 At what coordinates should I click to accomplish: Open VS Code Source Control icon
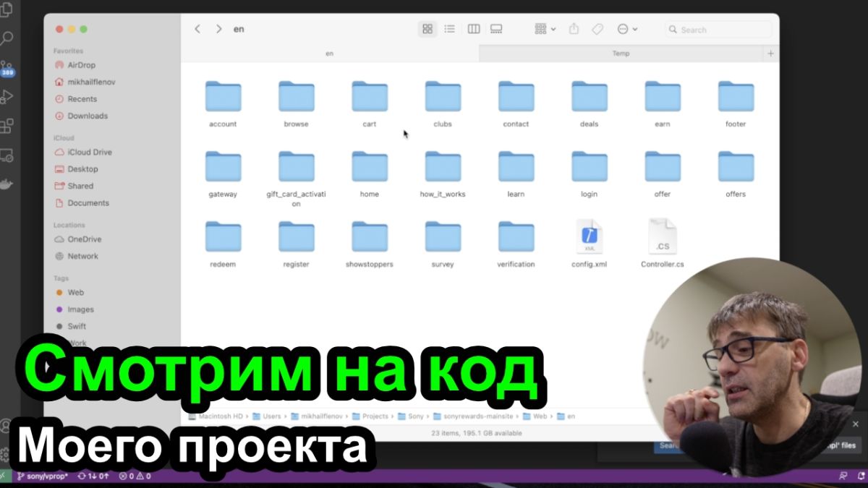[7, 68]
